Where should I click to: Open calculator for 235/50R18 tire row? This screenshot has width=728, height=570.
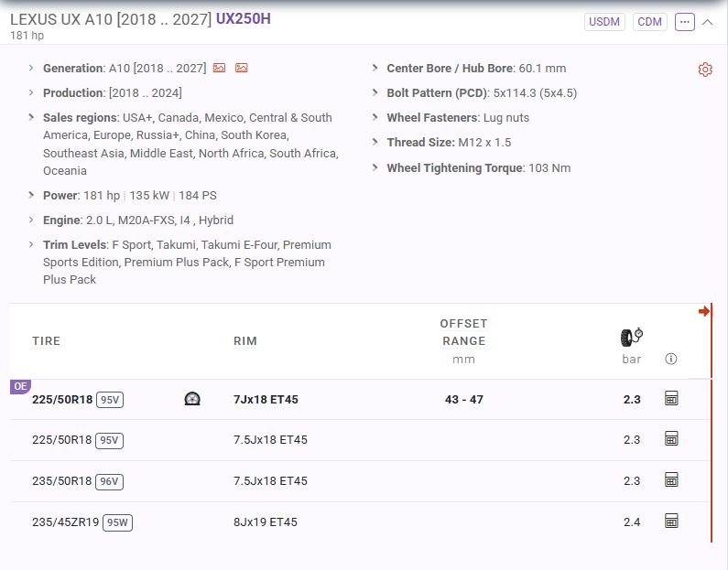pyautogui.click(x=671, y=480)
